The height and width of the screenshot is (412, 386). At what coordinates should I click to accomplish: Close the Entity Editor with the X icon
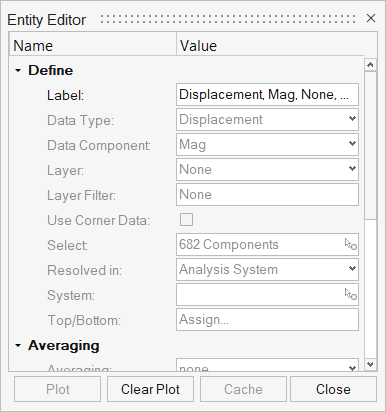[x=371, y=18]
